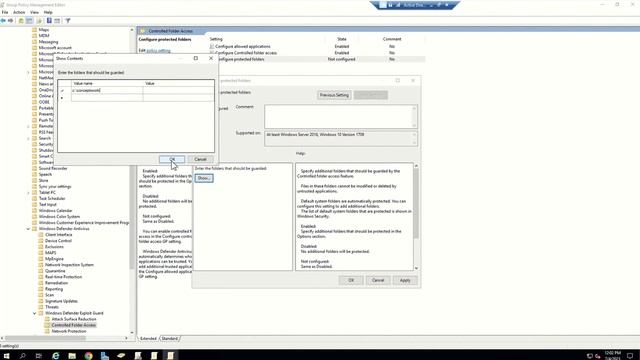Open the Help toolbar icon
The image size is (640, 360).
(49, 20)
